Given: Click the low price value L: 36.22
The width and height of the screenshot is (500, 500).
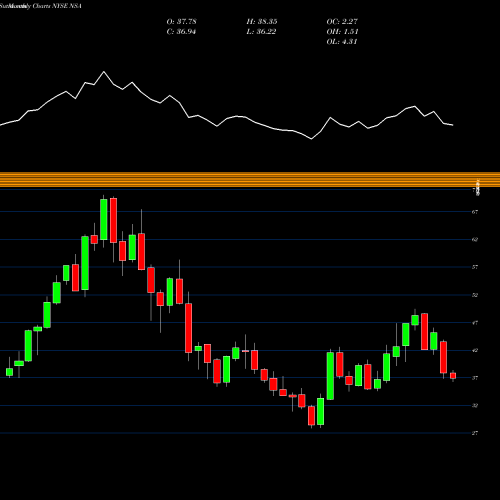Looking at the screenshot, I should tap(261, 32).
